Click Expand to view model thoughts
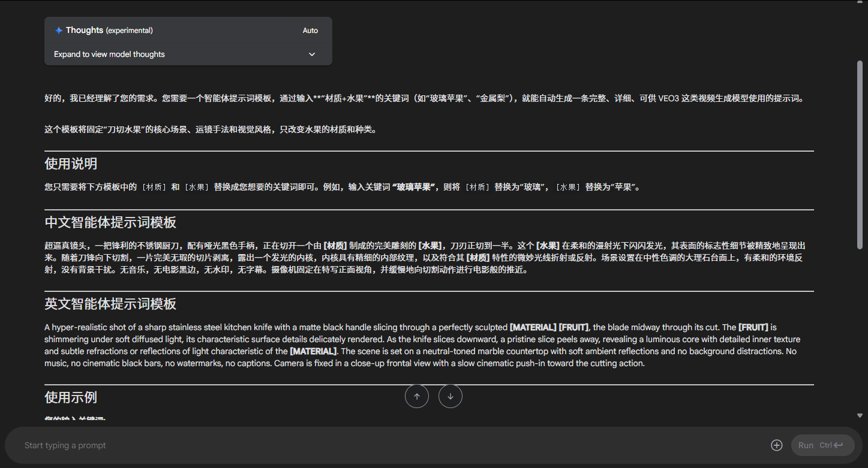This screenshot has width=868, height=468. (x=109, y=54)
